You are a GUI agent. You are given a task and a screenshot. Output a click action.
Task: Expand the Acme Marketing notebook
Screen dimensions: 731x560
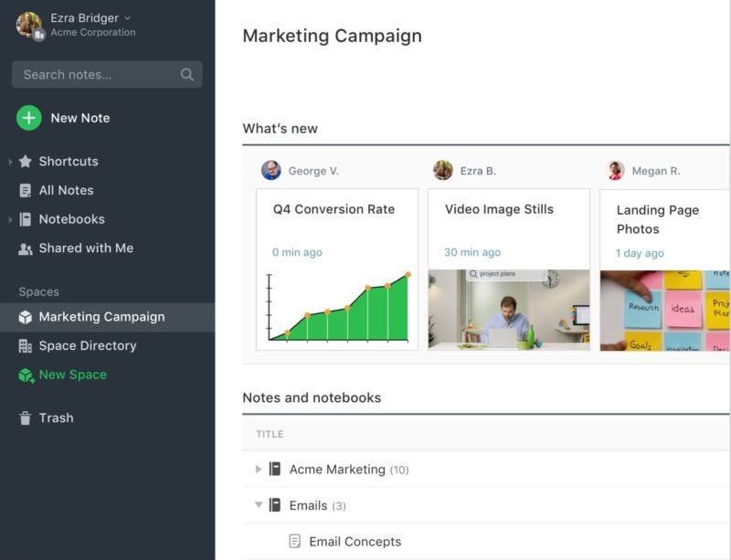(259, 470)
